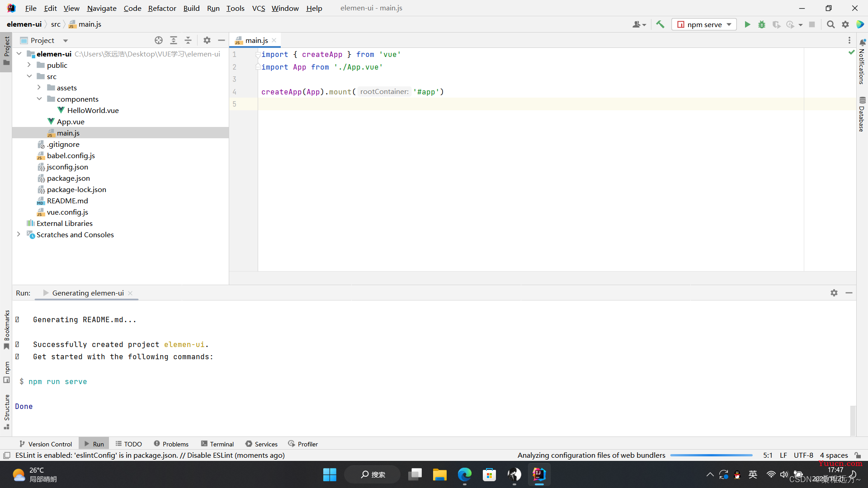Click the read-only lock icon in status bar
The image size is (868, 488).
858,455
